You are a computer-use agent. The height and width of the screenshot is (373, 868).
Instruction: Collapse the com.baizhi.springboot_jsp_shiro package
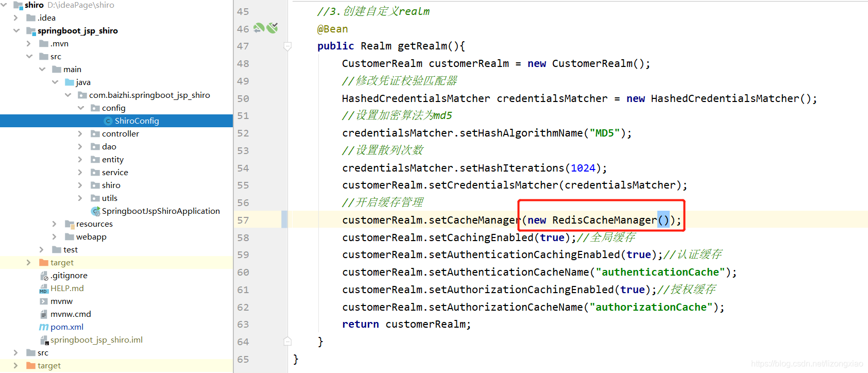click(x=68, y=95)
